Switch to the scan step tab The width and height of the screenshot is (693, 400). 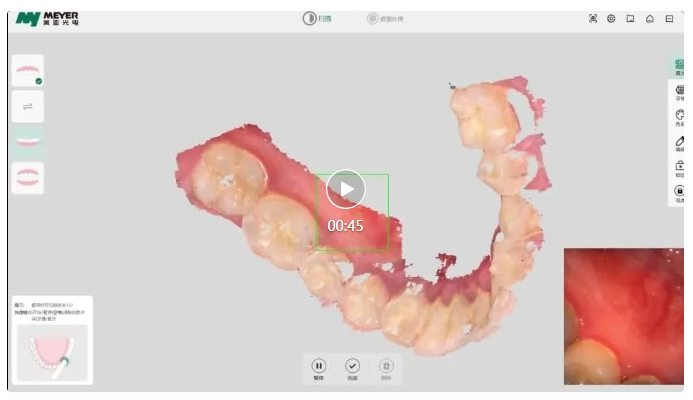point(317,18)
